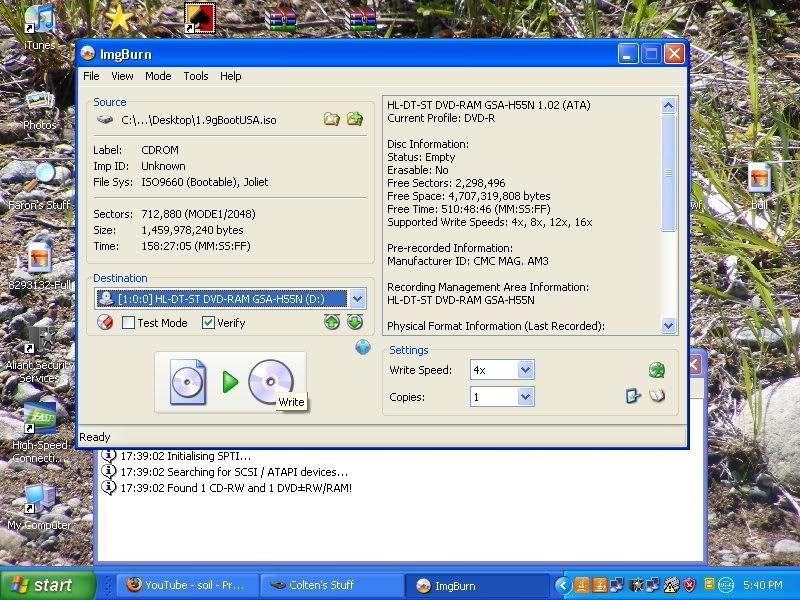Start burning with the Write button
The height and width of the screenshot is (600, 800).
pyautogui.click(x=231, y=382)
